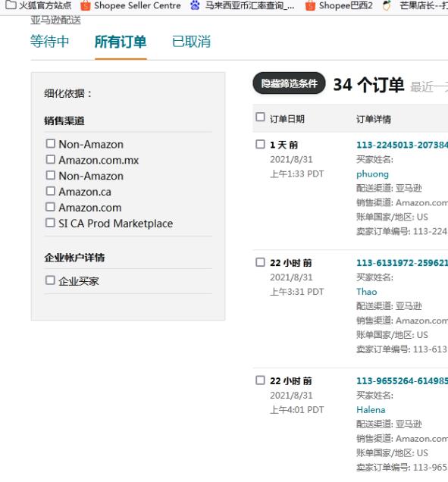Click the 卖家订单编号: 113-613 text
This screenshot has height=482, width=448.
coord(402,349)
